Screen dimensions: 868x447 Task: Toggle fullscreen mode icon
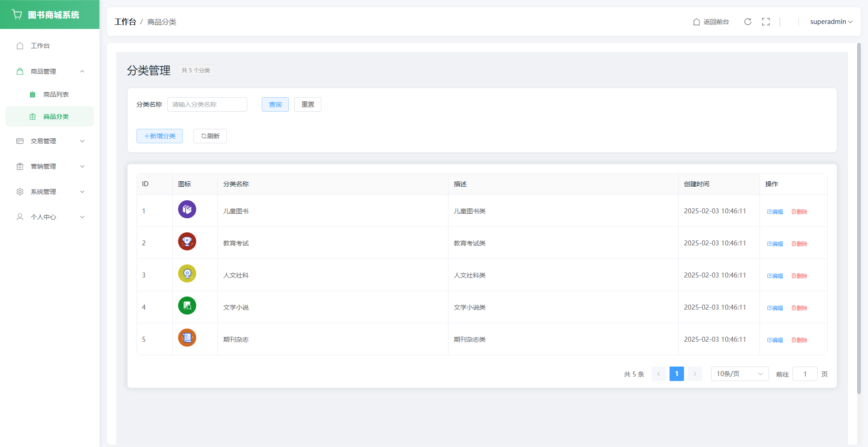point(766,22)
